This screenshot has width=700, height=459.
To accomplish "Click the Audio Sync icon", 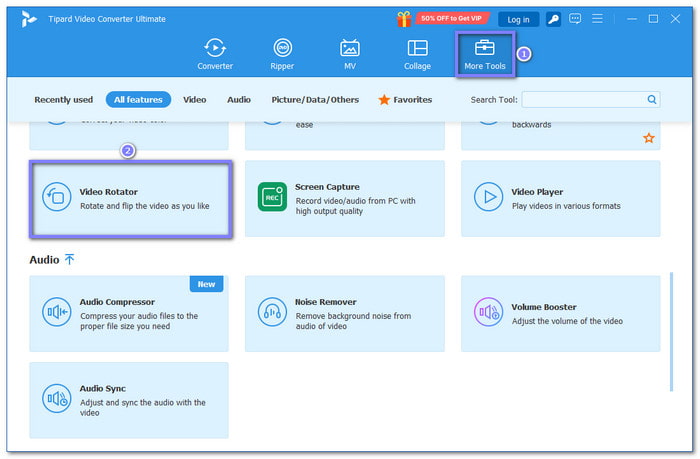I will (x=57, y=399).
